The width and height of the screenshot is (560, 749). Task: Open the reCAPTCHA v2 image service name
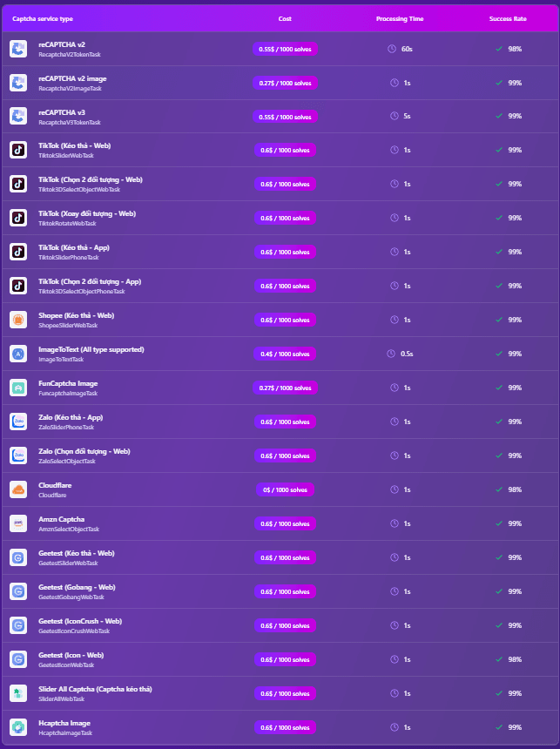pyautogui.click(x=72, y=78)
